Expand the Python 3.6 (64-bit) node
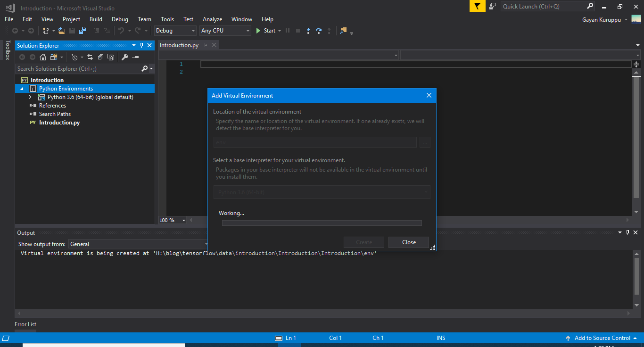The image size is (644, 347). [30, 97]
